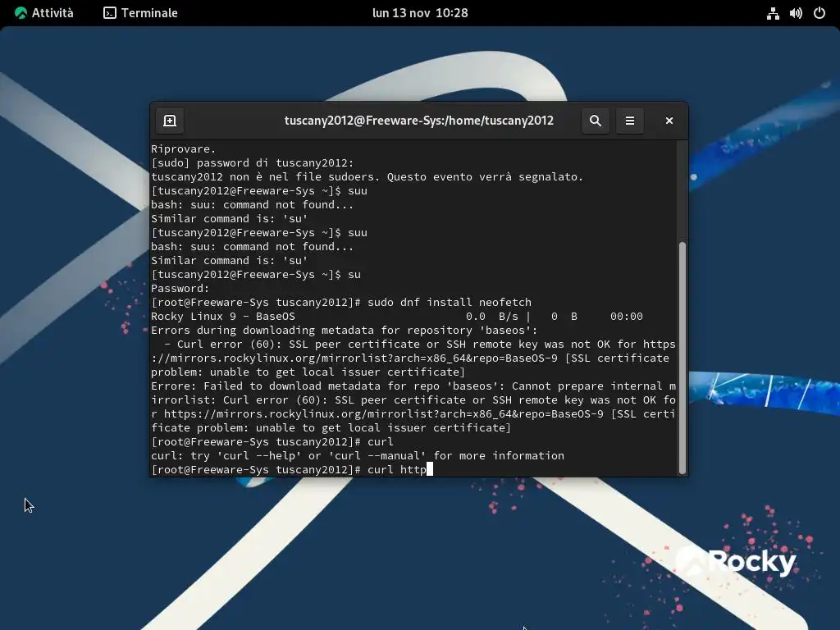Open the clock showing lun 13 nov 10:28
840x630 pixels.
420,13
